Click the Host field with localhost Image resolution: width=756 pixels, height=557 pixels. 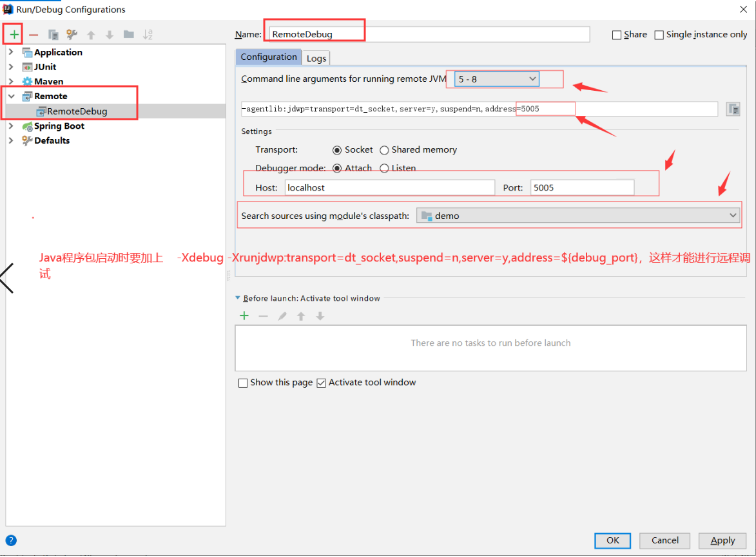(389, 188)
